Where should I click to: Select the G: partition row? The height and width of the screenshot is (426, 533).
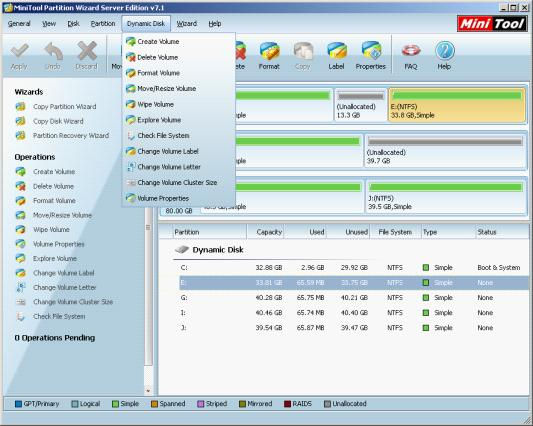[x=354, y=297]
